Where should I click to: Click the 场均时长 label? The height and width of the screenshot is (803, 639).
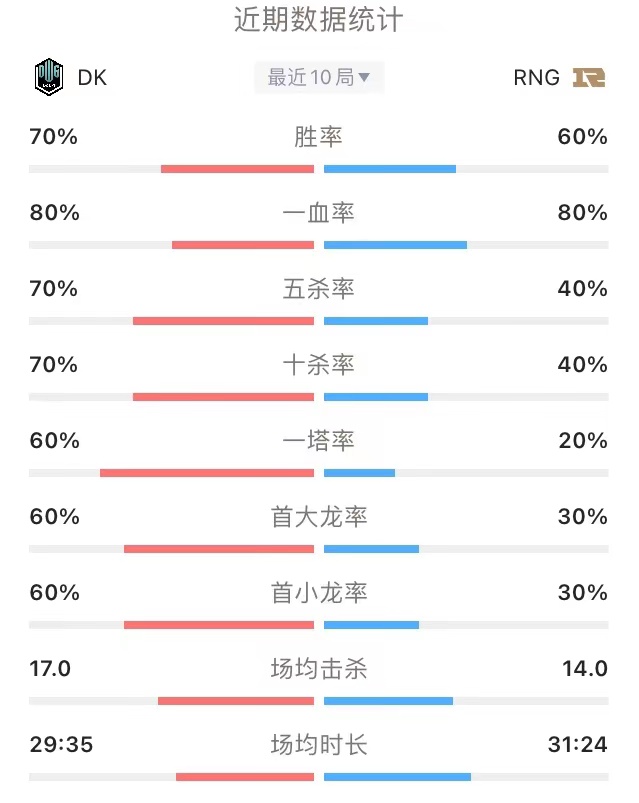point(318,744)
